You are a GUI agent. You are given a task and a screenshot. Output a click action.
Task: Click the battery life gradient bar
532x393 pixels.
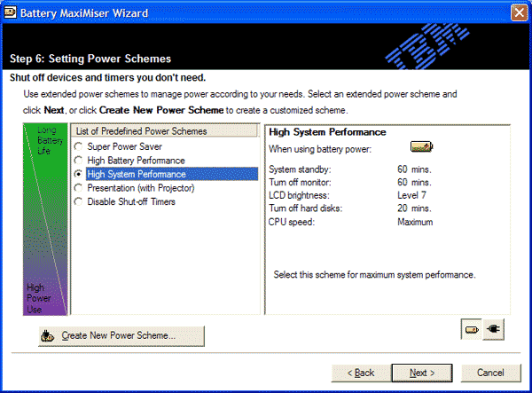coord(45,220)
